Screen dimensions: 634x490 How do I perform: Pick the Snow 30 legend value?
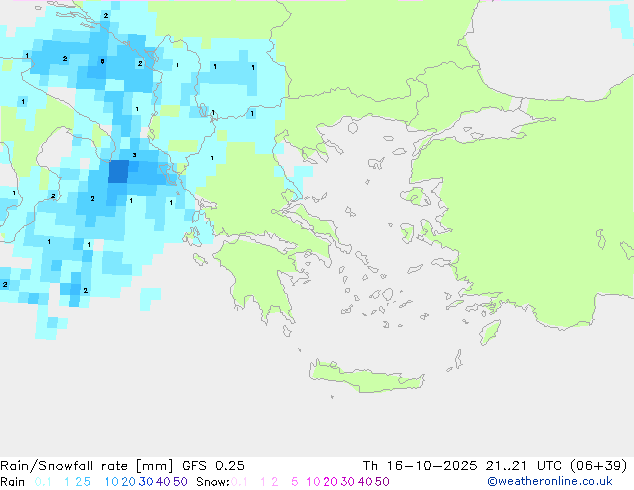pyautogui.click(x=348, y=482)
